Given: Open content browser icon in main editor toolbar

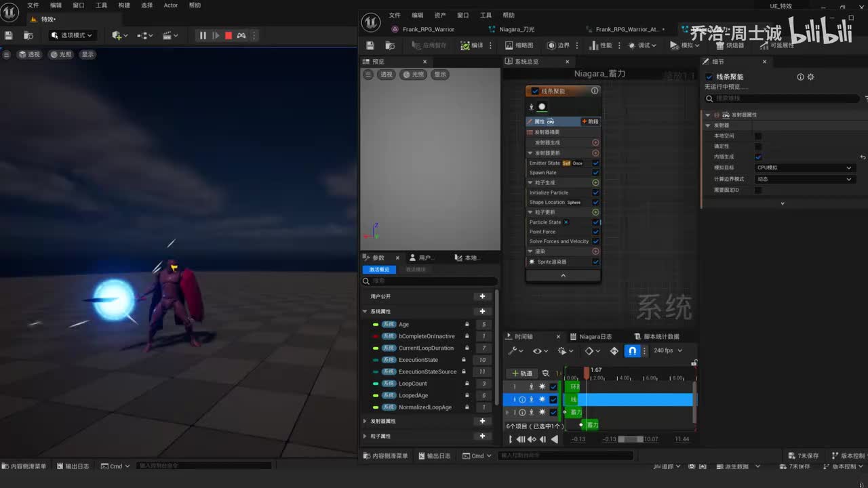Looking at the screenshot, I should [x=28, y=35].
